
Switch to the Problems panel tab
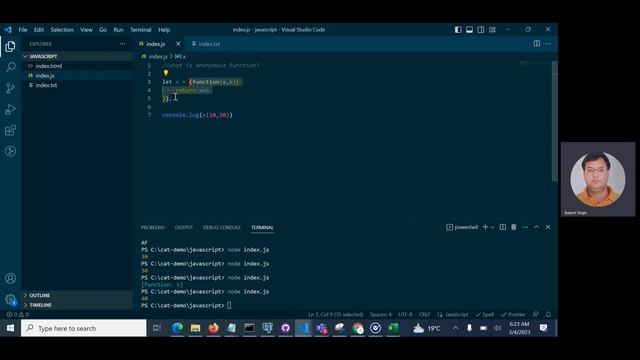tap(153, 227)
